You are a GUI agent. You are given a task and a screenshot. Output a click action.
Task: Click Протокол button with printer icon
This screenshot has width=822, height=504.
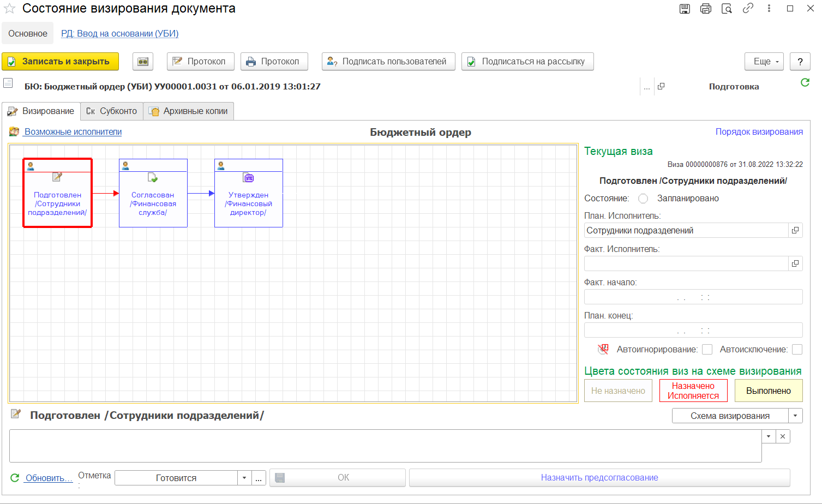click(274, 62)
